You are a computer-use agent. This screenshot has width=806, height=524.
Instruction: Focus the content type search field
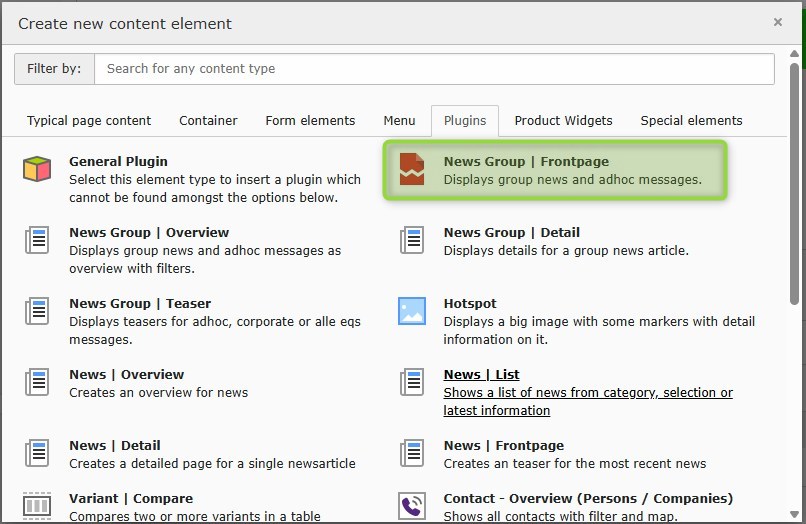tap(434, 69)
